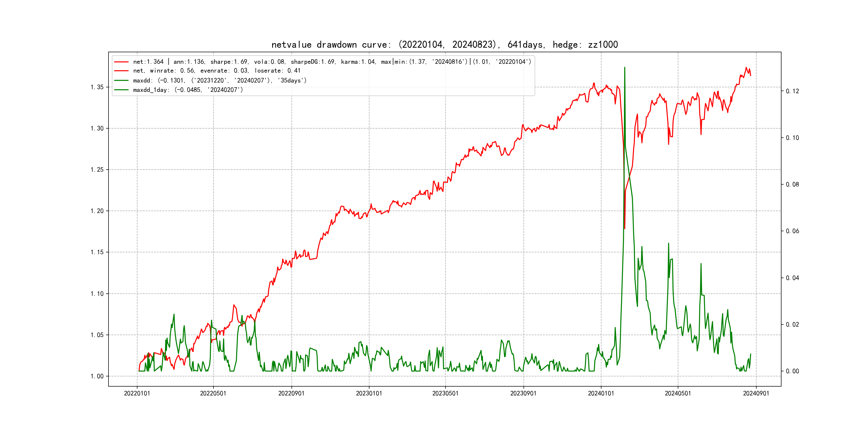868x434 pixels.
Task: Click the 20230501 x-axis label
Action: [x=445, y=394]
